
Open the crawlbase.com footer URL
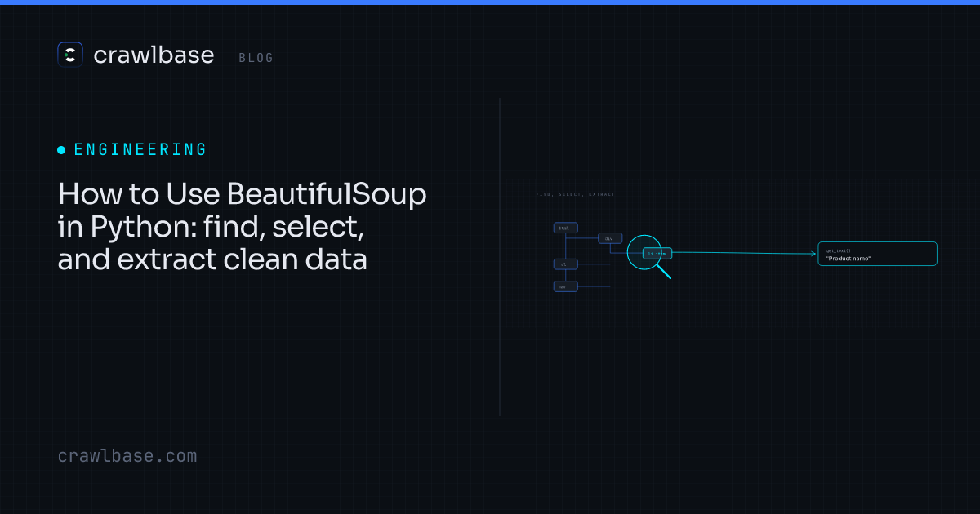127,456
